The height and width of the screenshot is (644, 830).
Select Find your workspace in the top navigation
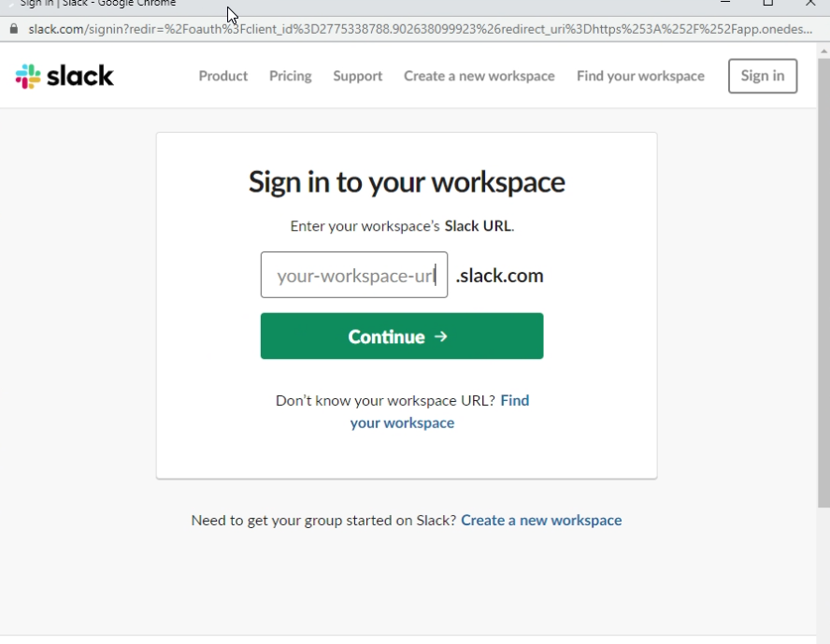[x=640, y=76]
